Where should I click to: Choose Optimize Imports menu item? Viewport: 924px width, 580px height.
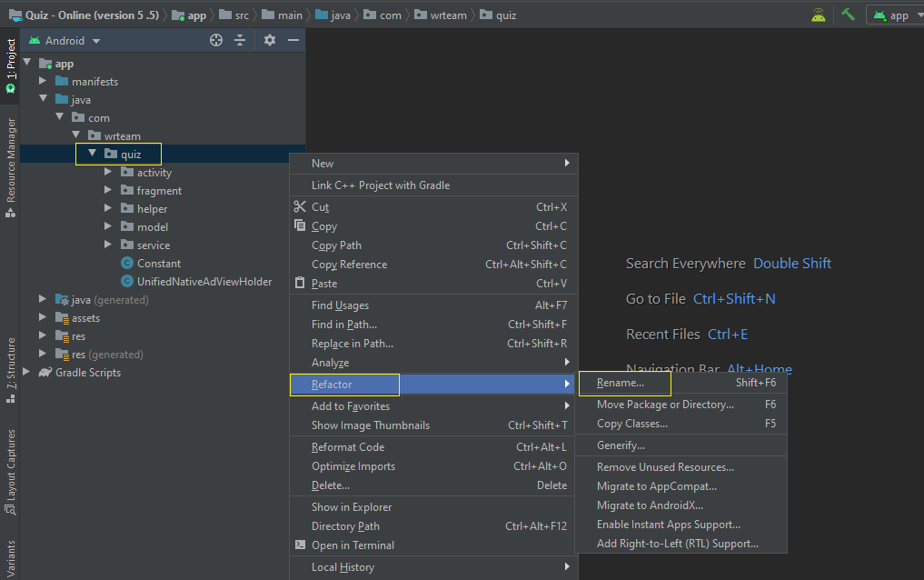433,466
